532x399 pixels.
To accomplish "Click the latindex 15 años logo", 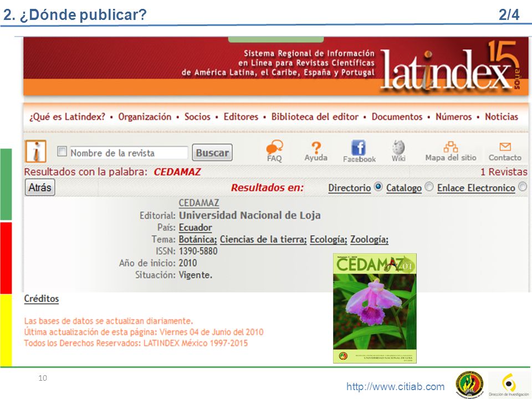I will tap(449, 65).
